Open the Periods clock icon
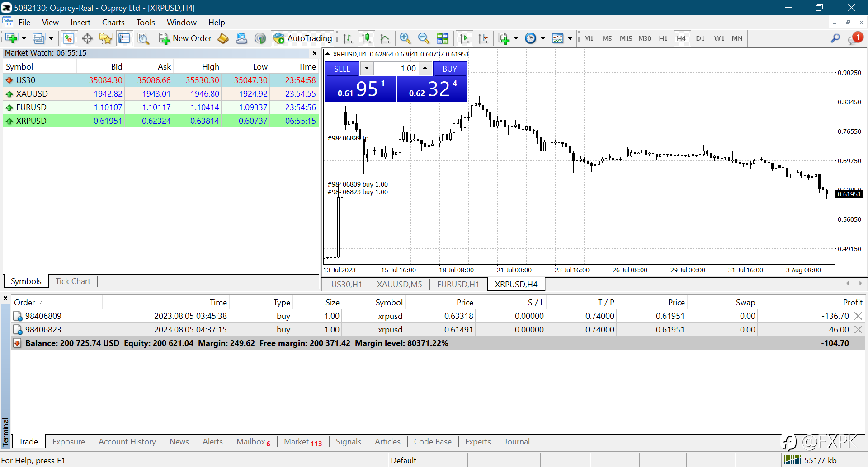Image resolution: width=868 pixels, height=467 pixels. tap(531, 38)
